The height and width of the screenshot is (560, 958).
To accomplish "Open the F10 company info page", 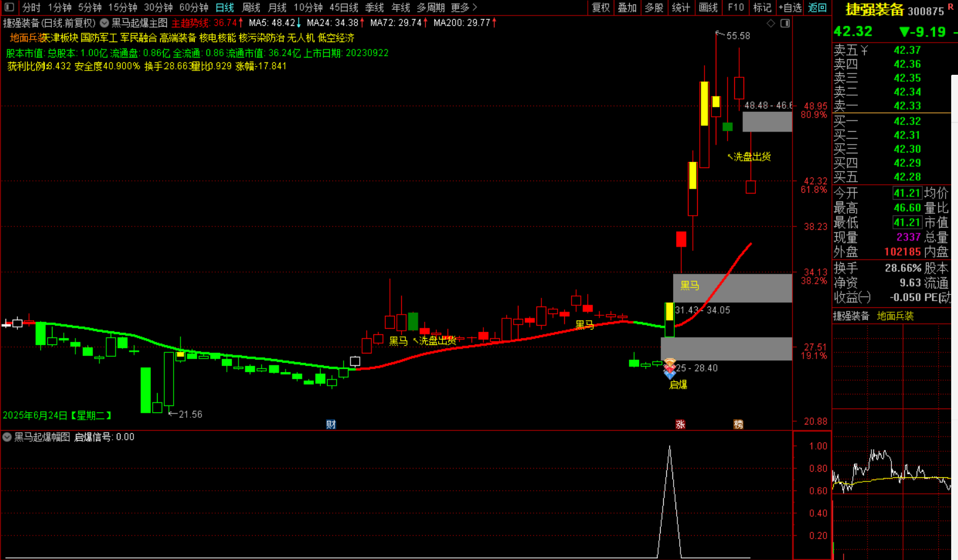I will (x=735, y=7).
